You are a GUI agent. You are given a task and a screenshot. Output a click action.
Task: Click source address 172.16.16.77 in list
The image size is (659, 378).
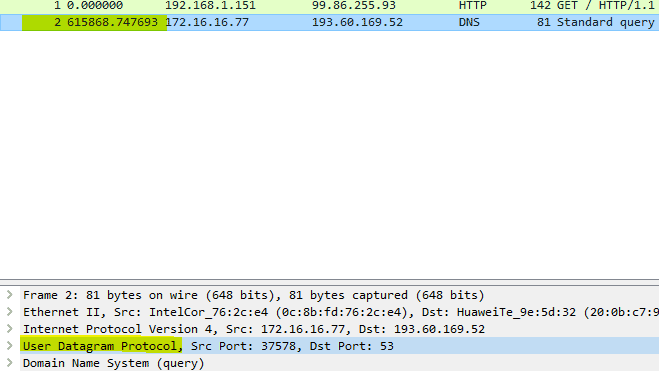pyautogui.click(x=207, y=22)
